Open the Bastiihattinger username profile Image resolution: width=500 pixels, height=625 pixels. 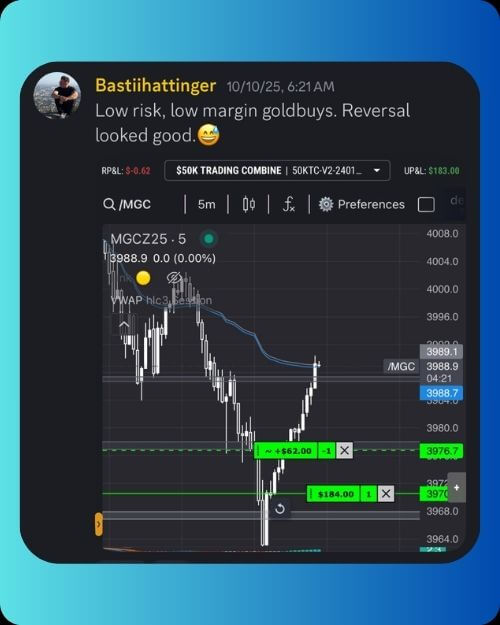coord(156,85)
